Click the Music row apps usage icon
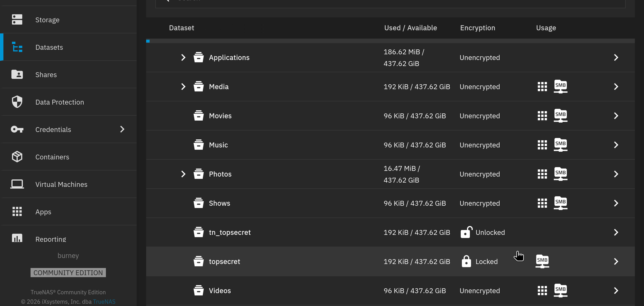This screenshot has width=644, height=306. point(542,145)
